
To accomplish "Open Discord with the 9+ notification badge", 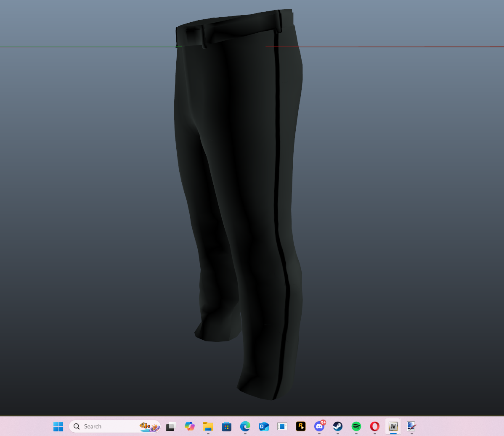I will (319, 426).
